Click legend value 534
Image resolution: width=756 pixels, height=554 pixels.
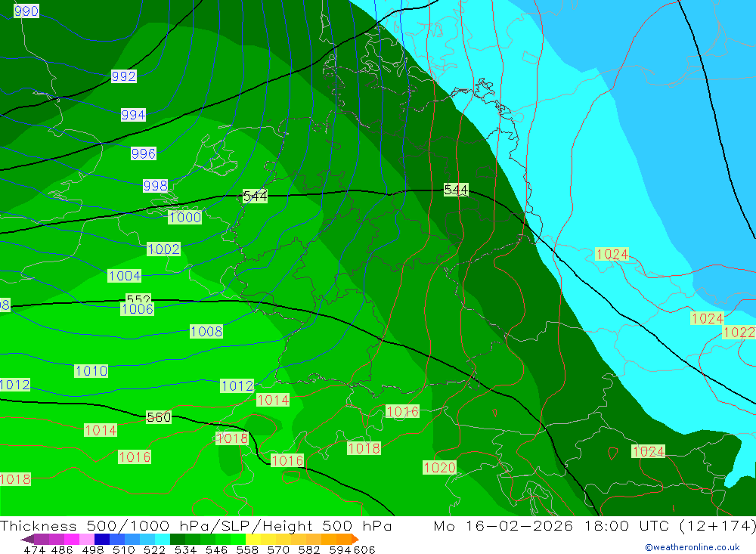[x=185, y=550]
